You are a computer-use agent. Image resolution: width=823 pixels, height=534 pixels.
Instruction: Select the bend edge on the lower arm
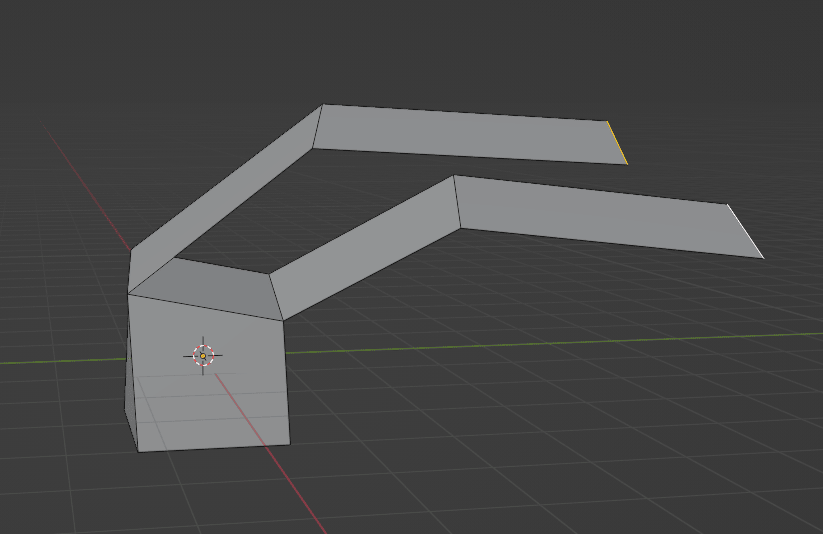pyautogui.click(x=457, y=201)
